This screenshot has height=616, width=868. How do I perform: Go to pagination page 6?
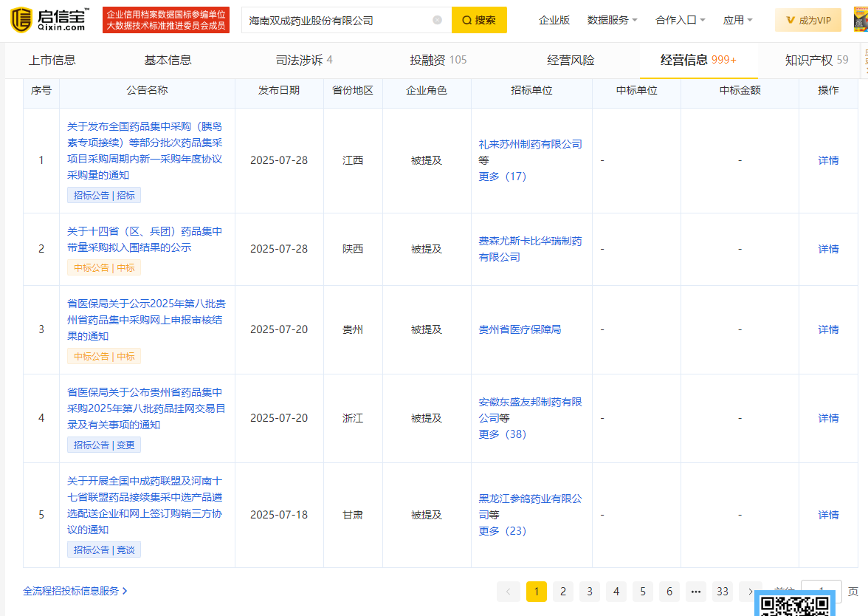(669, 592)
